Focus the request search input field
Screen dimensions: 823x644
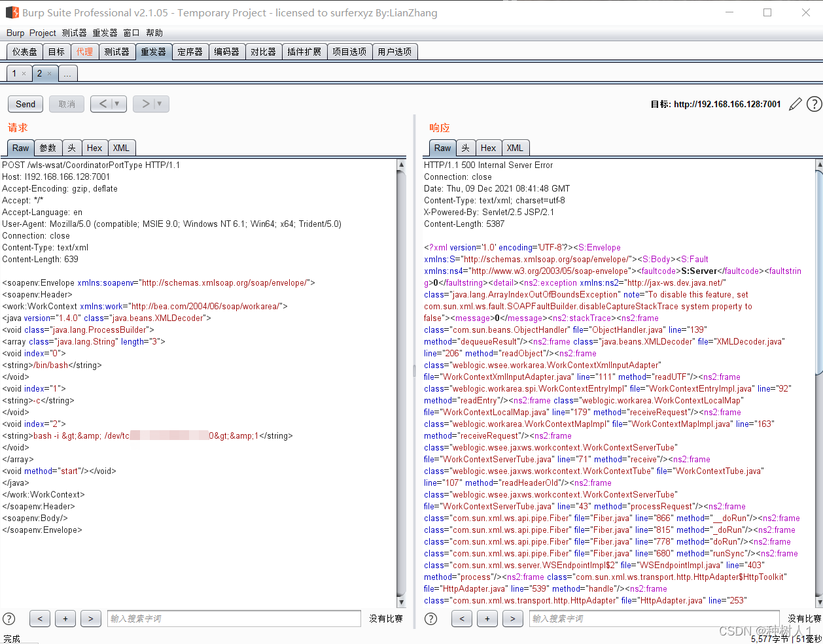[x=234, y=619]
